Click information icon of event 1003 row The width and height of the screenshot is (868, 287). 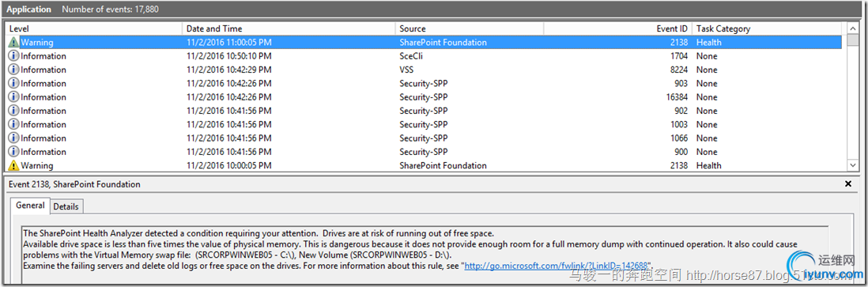pos(13,124)
